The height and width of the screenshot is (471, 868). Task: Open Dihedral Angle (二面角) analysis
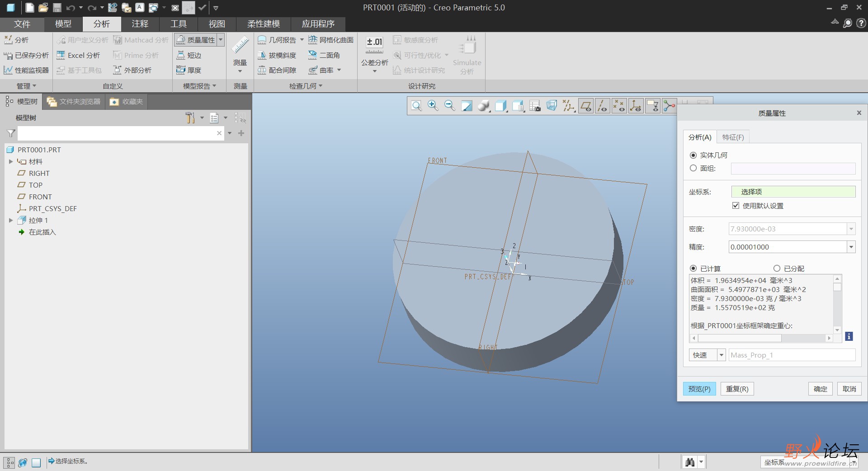pyautogui.click(x=324, y=55)
